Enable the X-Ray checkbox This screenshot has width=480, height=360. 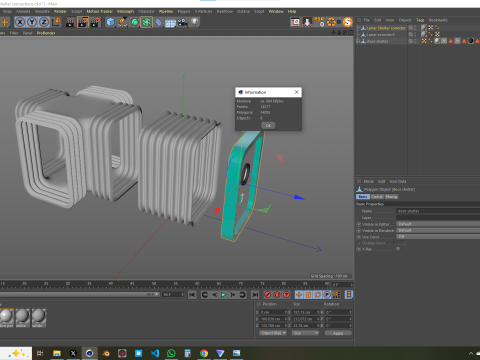point(398,249)
